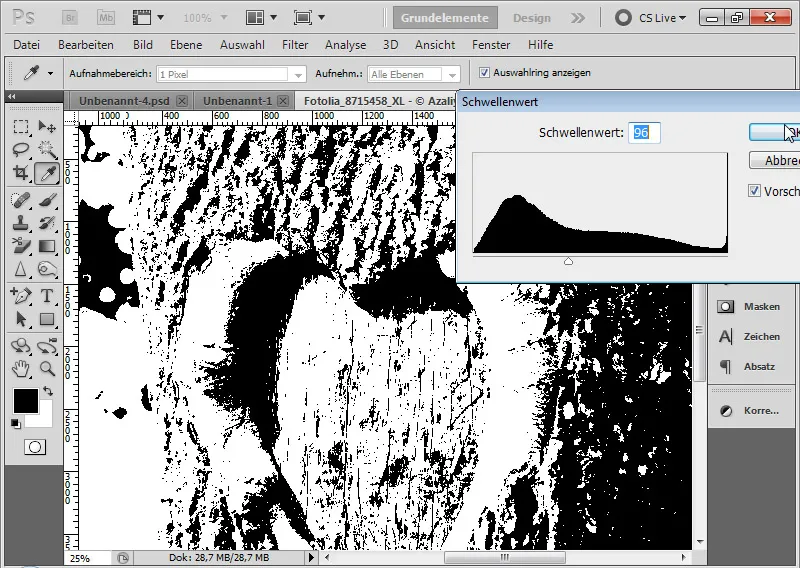This screenshot has width=800, height=568.
Task: Open the status bar info flyout arrow
Action: pyautogui.click(x=311, y=557)
